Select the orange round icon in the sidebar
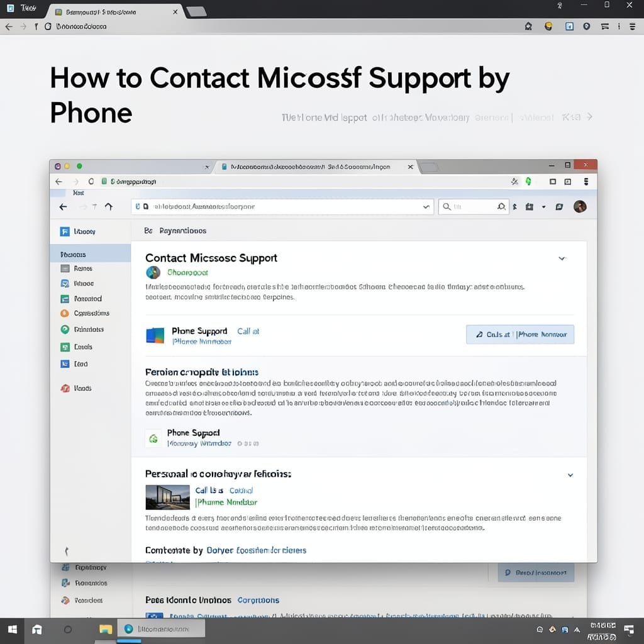Viewport: 644px width, 644px height. click(x=65, y=313)
